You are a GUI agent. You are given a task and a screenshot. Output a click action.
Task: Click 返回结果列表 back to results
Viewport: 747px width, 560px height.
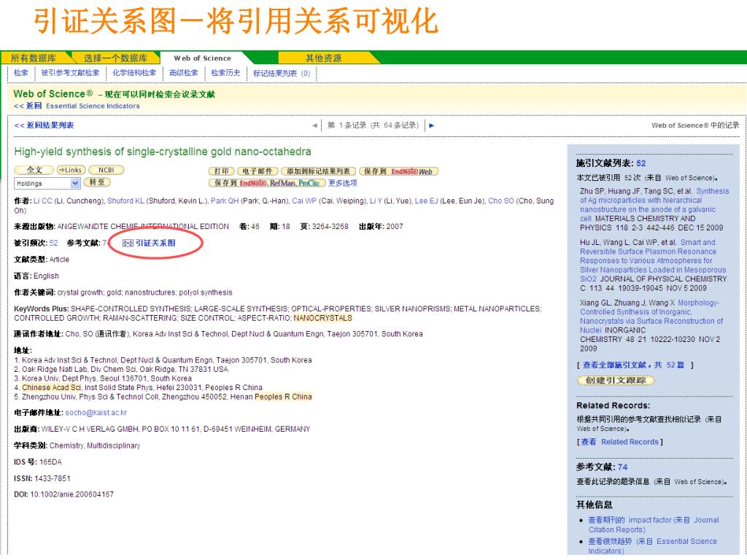44,125
